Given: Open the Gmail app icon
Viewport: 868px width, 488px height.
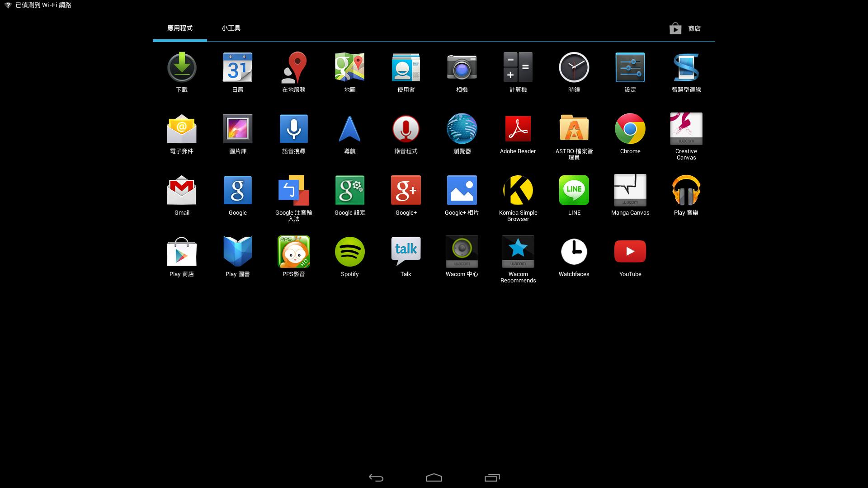Looking at the screenshot, I should pos(181,190).
